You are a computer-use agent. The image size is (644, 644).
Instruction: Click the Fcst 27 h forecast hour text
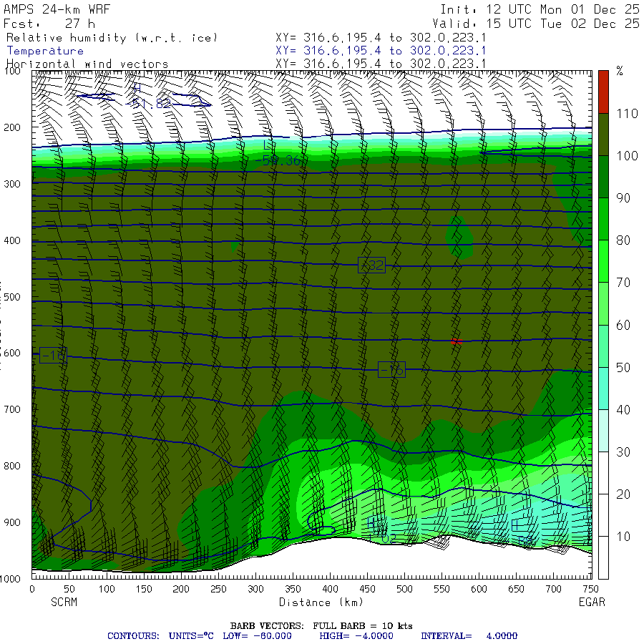49,24
